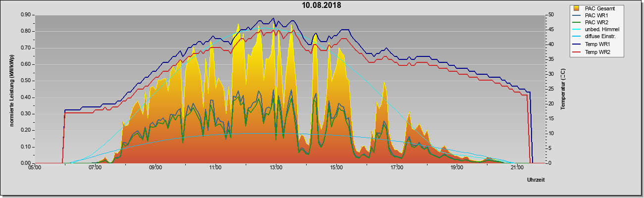Click the unbed. Himmel legend entry
The image size is (644, 198).
pyautogui.click(x=597, y=30)
